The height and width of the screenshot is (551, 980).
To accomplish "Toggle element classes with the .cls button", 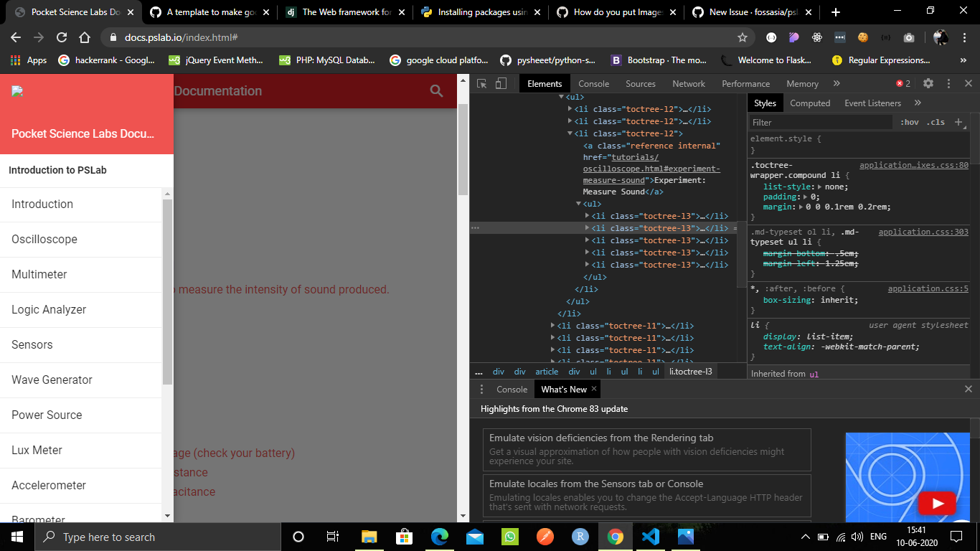I will click(935, 122).
